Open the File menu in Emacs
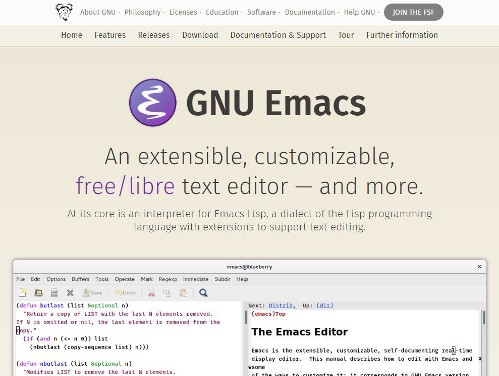The width and height of the screenshot is (499, 376). point(21,279)
